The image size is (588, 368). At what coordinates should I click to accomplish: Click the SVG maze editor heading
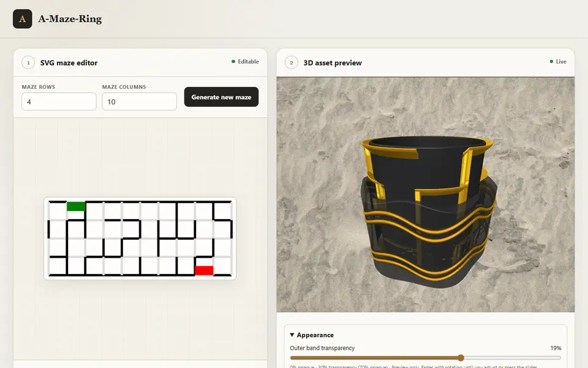coord(69,63)
